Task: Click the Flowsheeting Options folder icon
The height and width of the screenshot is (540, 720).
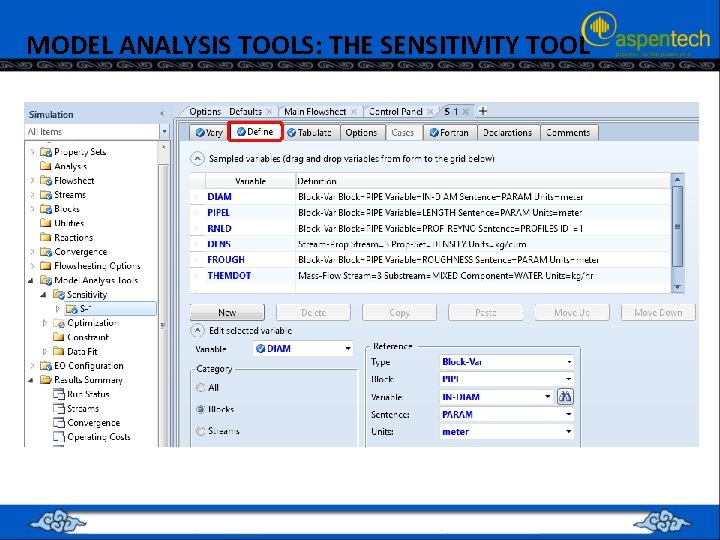Action: (45, 266)
